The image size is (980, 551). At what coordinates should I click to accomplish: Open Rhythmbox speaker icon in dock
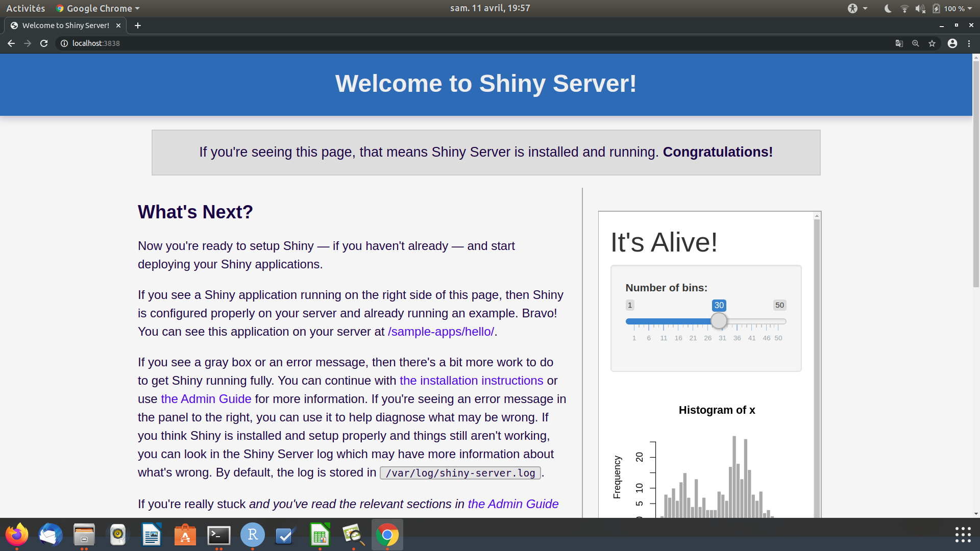(118, 535)
